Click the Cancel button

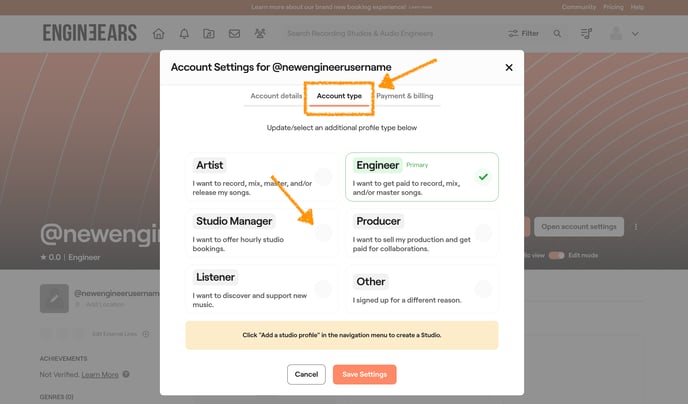click(x=306, y=374)
